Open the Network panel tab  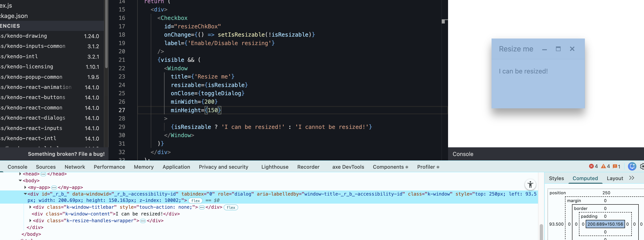pyautogui.click(x=75, y=167)
